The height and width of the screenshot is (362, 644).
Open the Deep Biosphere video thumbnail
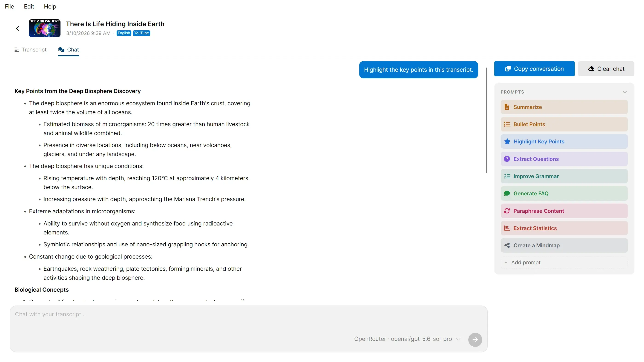click(x=44, y=28)
